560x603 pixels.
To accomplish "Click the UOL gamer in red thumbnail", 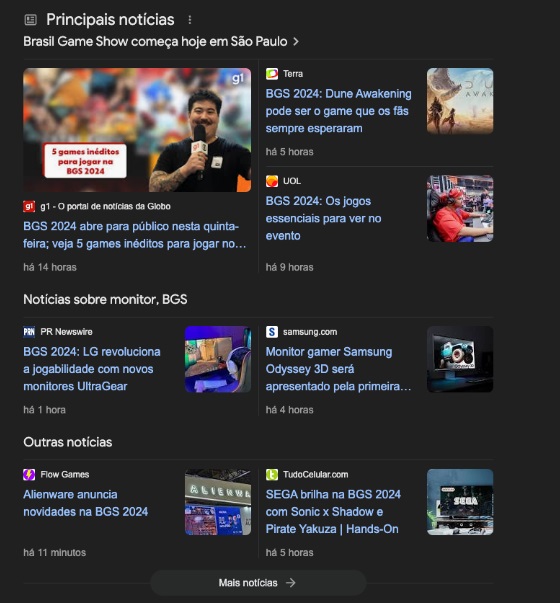I will (x=460, y=208).
